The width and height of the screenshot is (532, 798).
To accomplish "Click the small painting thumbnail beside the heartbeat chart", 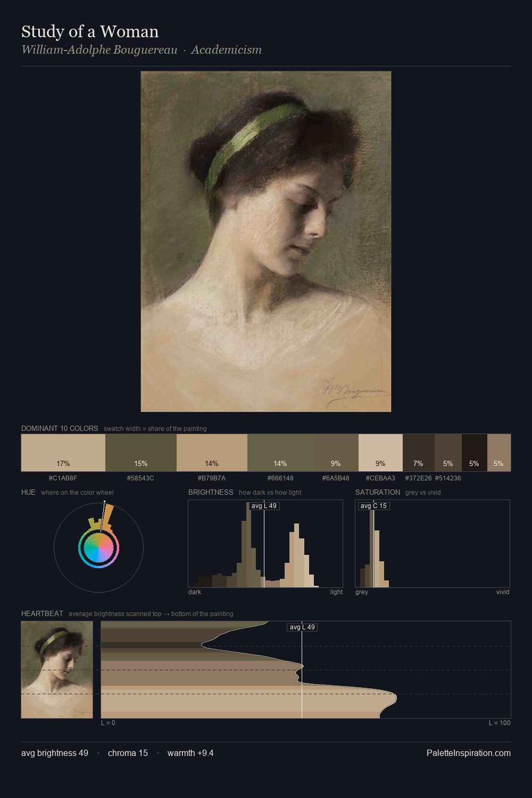I will (57, 670).
